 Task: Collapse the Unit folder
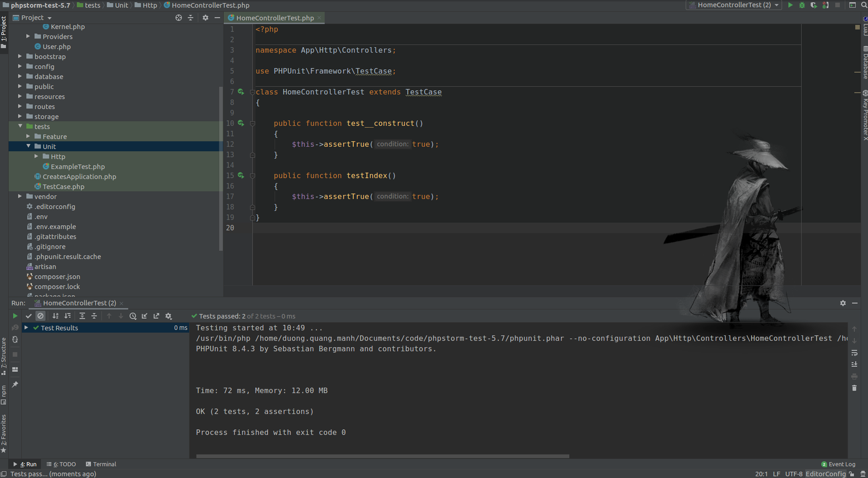coord(28,146)
